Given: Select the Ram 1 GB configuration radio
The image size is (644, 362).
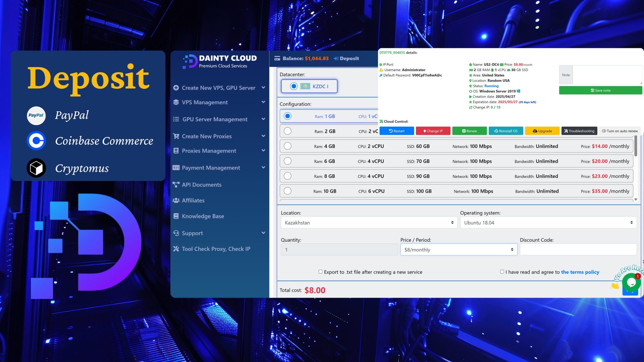Looking at the screenshot, I should [x=287, y=116].
